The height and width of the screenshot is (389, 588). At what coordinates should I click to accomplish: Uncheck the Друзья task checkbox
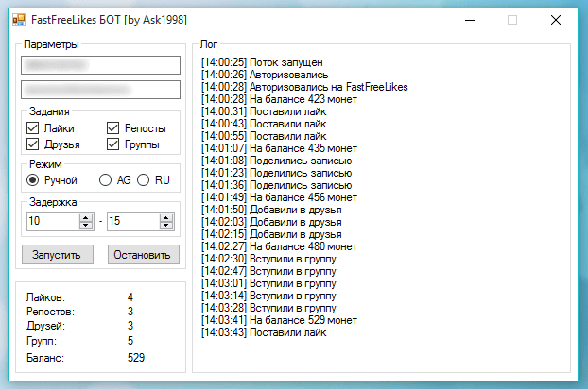pos(33,144)
